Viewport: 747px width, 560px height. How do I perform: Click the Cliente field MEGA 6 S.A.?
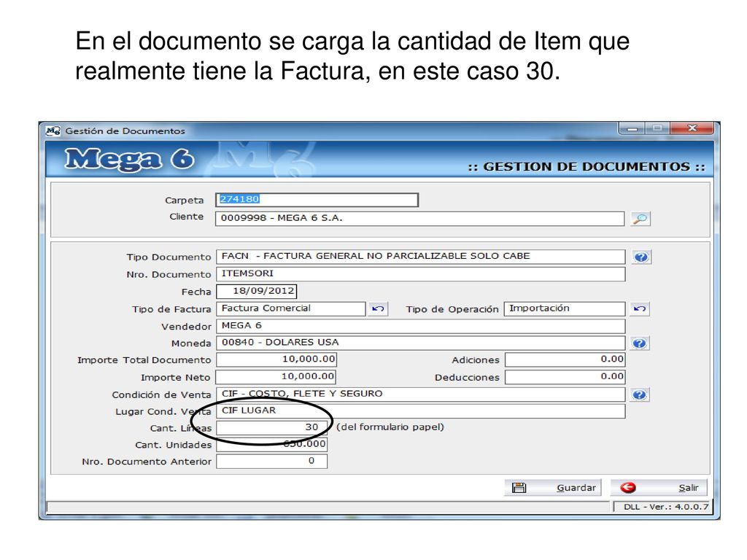coord(419,219)
